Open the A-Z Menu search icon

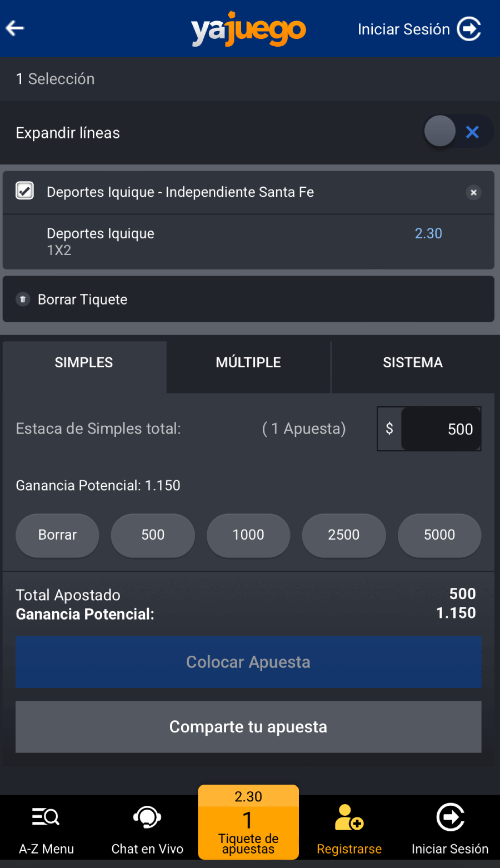[46, 817]
